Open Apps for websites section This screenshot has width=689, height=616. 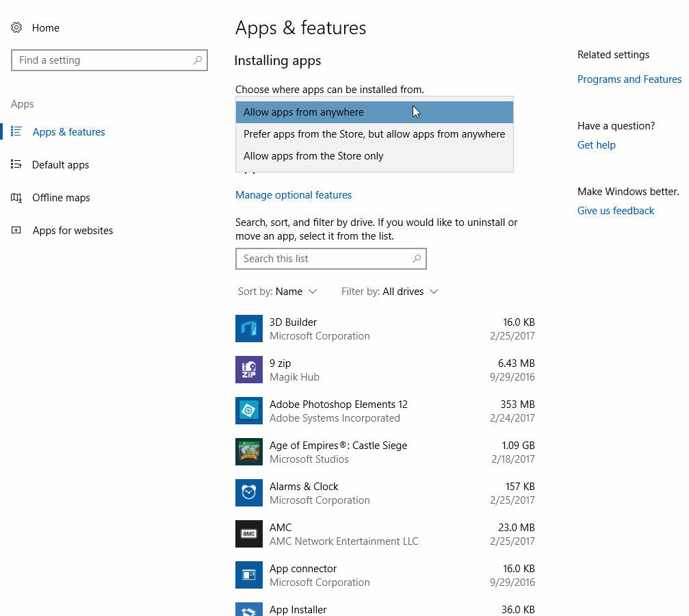click(x=73, y=231)
